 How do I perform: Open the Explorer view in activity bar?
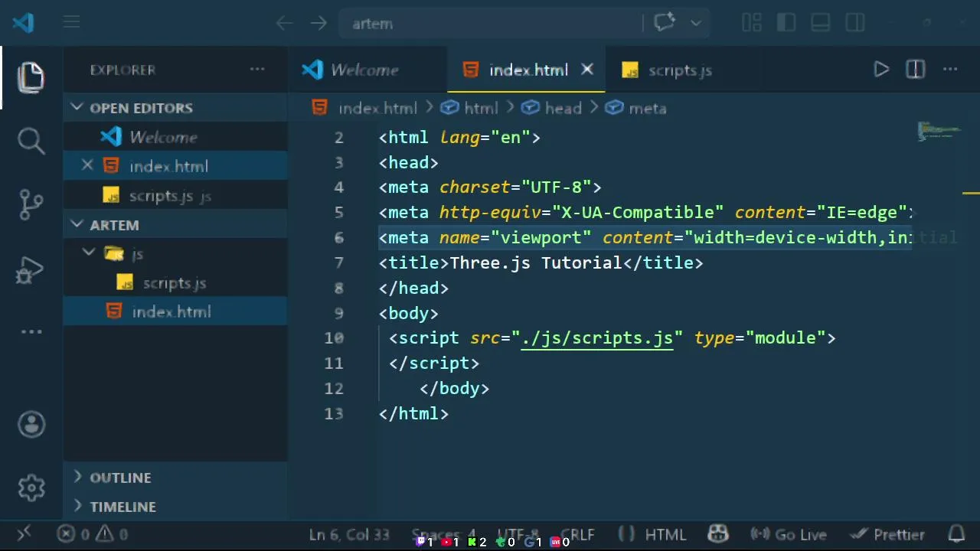(31, 78)
